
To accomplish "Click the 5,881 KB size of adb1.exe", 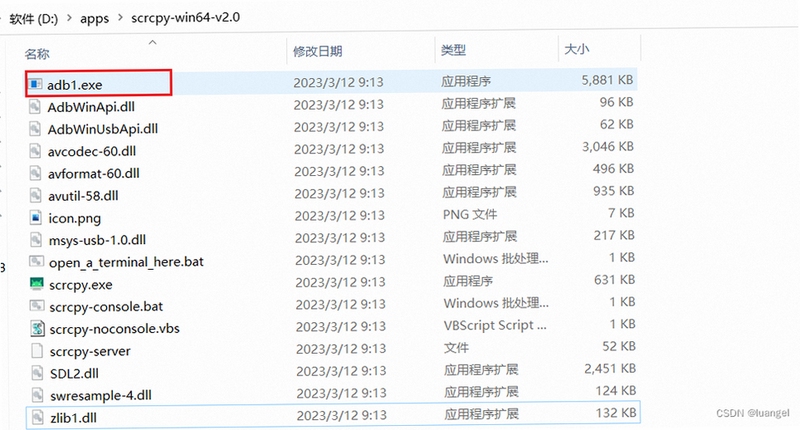I will click(x=607, y=80).
